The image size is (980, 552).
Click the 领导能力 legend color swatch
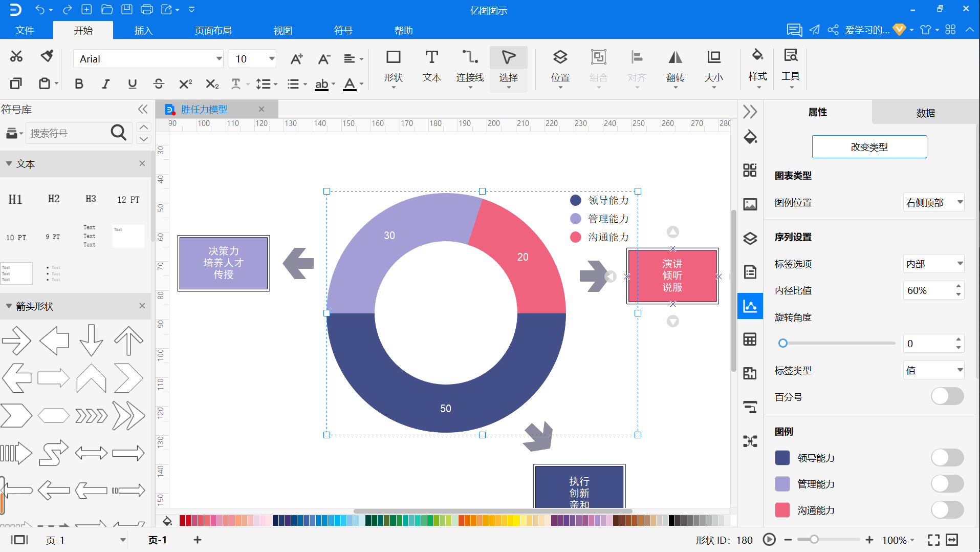click(782, 458)
